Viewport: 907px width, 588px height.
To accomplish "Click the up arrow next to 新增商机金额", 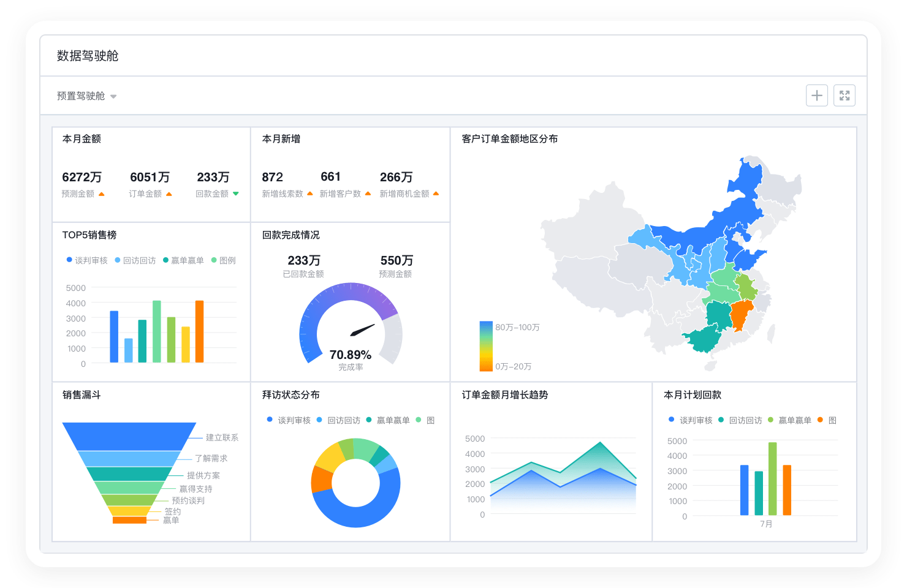I will [x=436, y=194].
